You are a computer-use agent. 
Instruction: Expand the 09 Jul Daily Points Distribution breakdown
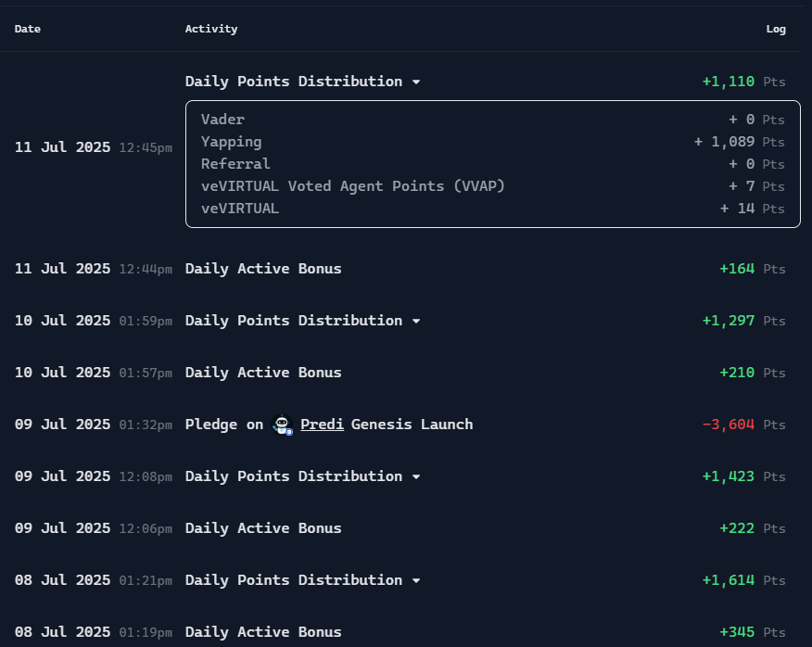pyautogui.click(x=415, y=476)
